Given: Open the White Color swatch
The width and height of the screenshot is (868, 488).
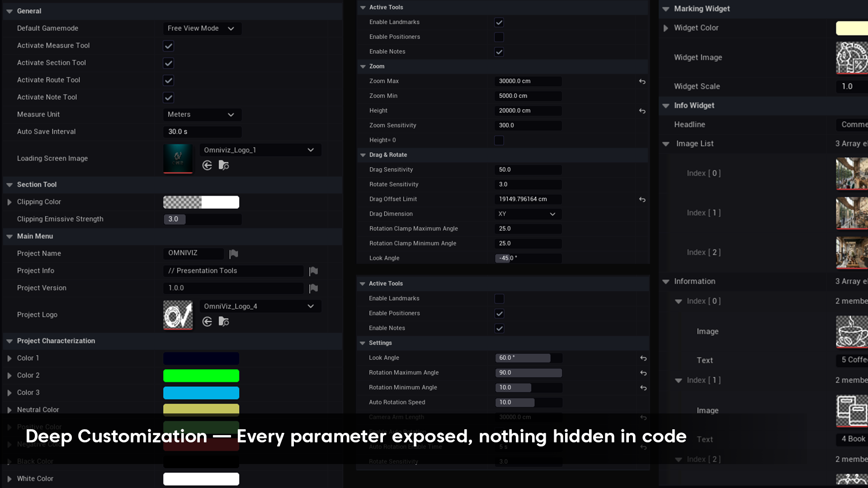Looking at the screenshot, I should coord(201,479).
